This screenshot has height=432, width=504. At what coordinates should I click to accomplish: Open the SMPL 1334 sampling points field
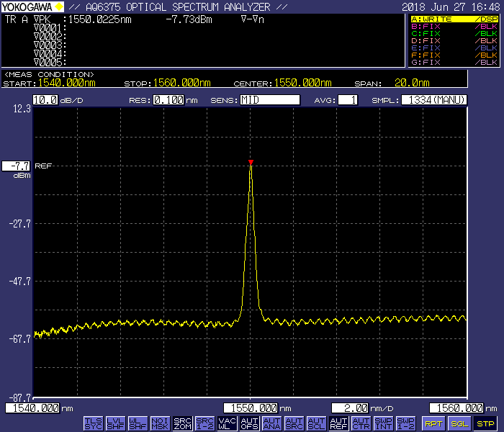pos(433,100)
